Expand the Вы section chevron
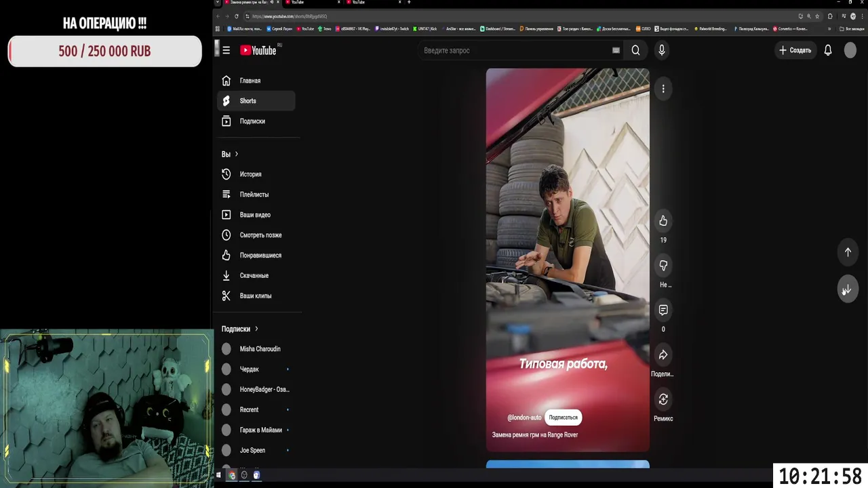Screen dimensions: 868x488 tap(236, 155)
